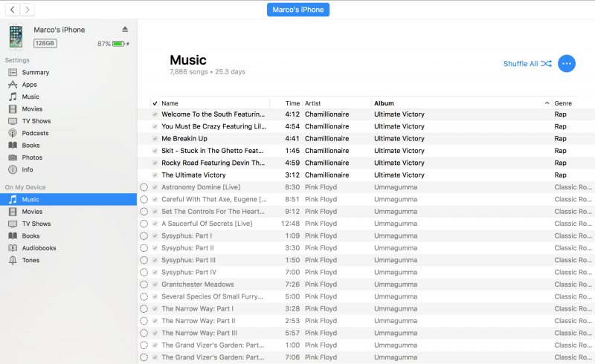Click the green battery icon
Viewport: 595px width, 364px height.
pos(119,44)
